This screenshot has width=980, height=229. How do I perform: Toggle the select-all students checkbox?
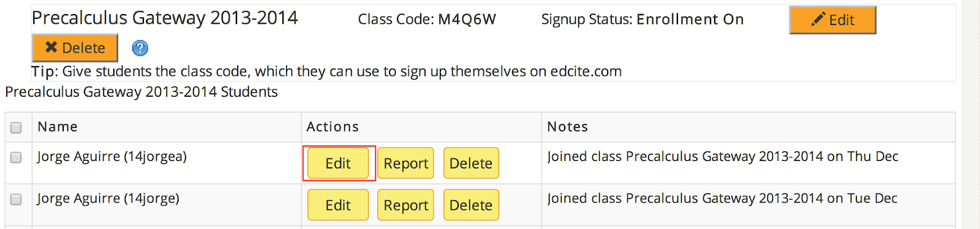click(x=16, y=127)
